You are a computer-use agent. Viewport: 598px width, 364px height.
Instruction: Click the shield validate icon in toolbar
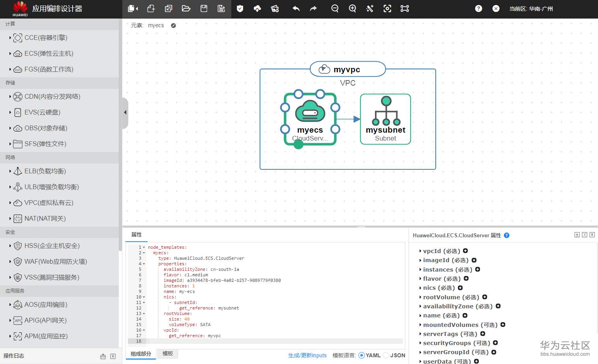(240, 8)
